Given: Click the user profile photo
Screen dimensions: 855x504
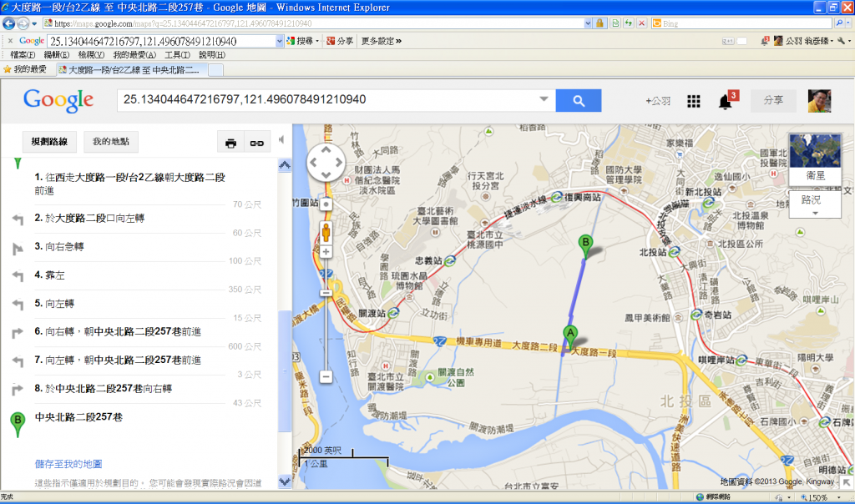Looking at the screenshot, I should click(x=819, y=101).
